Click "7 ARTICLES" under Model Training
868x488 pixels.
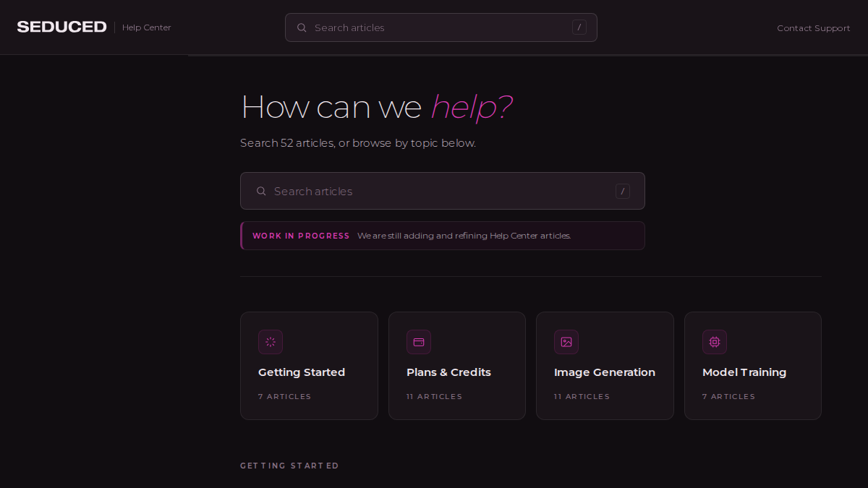728,397
